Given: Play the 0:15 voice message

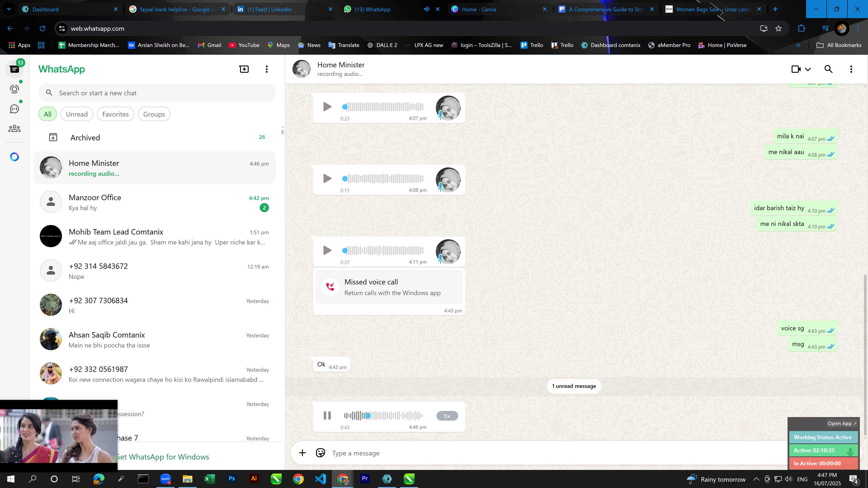Looking at the screenshot, I should [327, 178].
